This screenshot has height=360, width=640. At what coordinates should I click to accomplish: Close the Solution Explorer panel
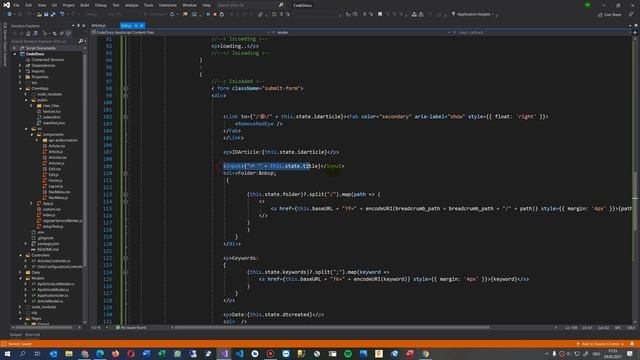click(84, 26)
